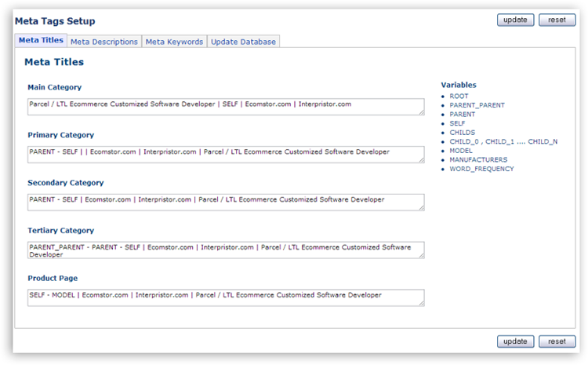Click the CHILD_0 , CHILD_1 .... CHILD_N entry

(x=503, y=141)
